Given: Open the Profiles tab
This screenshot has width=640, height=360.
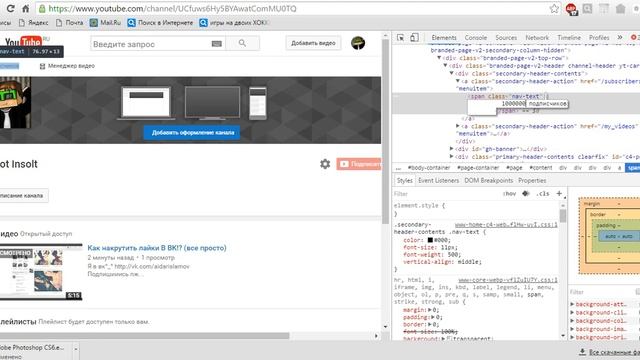Looking at the screenshot, I should pyautogui.click(x=599, y=37).
